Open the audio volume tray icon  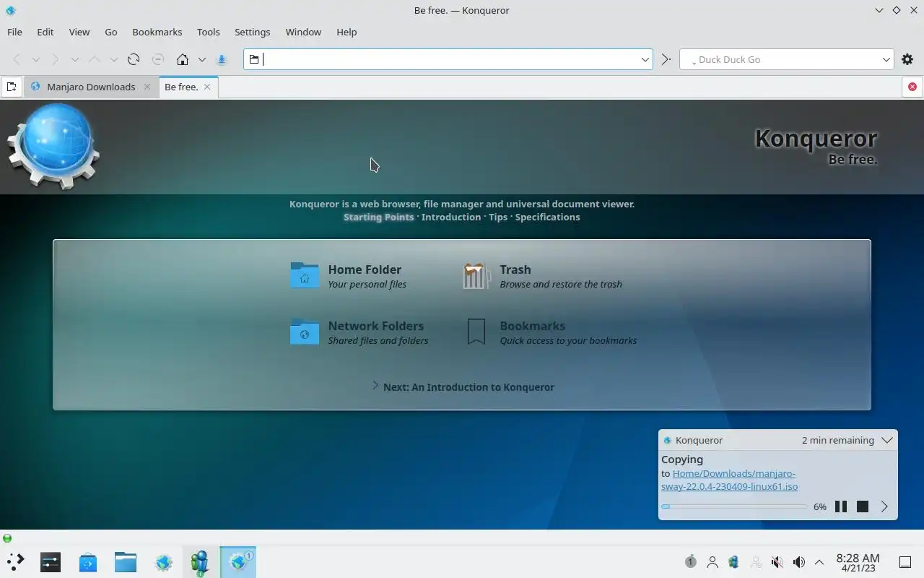click(799, 562)
